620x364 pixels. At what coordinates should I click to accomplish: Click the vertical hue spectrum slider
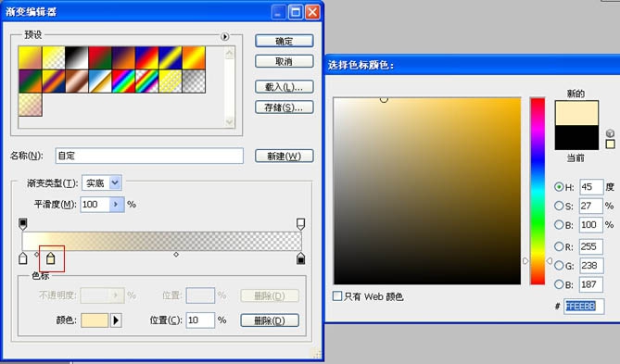point(538,191)
